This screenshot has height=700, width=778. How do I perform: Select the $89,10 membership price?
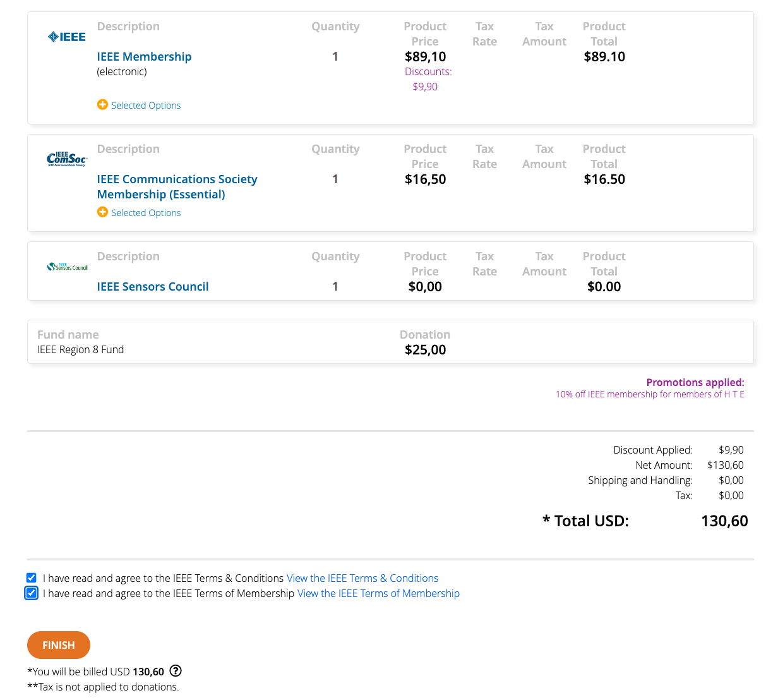click(x=425, y=56)
